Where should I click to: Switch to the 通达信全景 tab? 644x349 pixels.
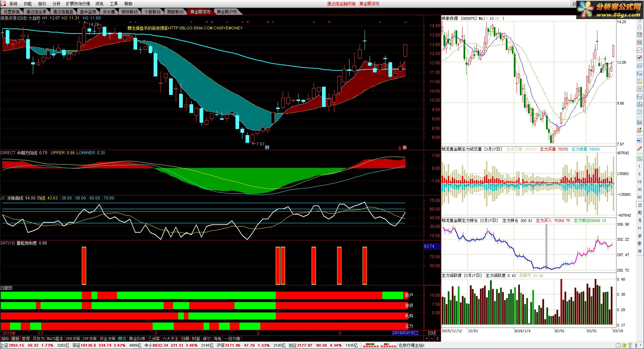pyautogui.click(x=37, y=12)
